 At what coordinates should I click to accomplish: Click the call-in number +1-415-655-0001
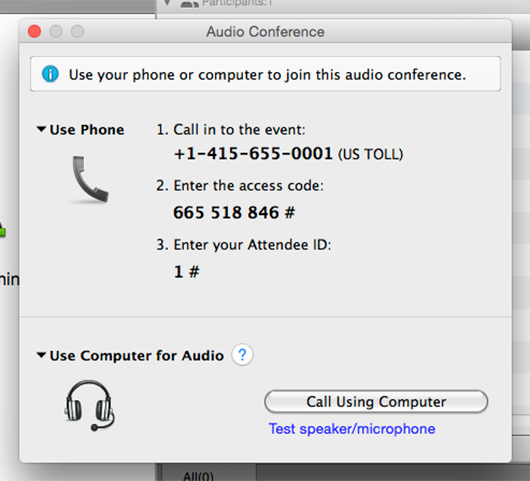coord(253,154)
